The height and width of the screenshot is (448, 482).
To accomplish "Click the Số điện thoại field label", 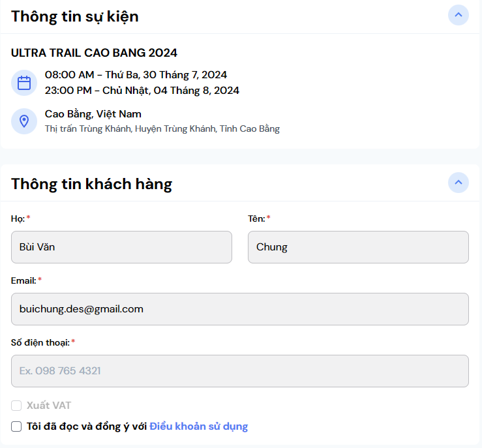I will click(40, 342).
